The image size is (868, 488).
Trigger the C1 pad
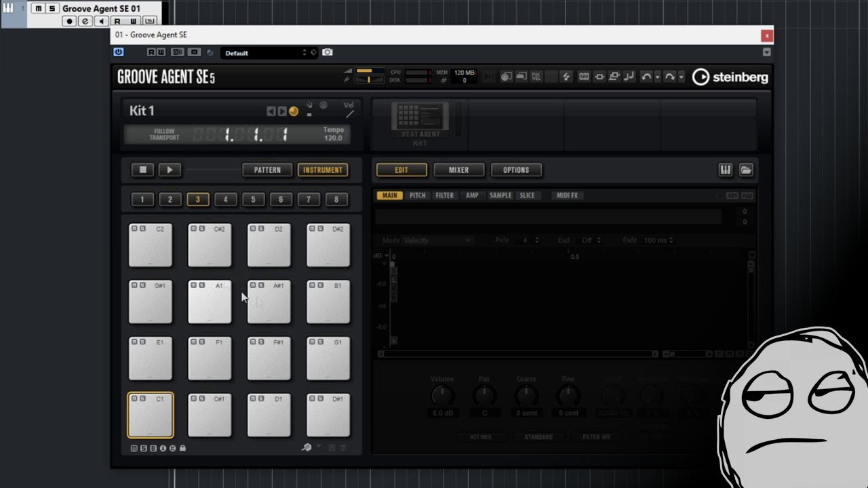(151, 415)
